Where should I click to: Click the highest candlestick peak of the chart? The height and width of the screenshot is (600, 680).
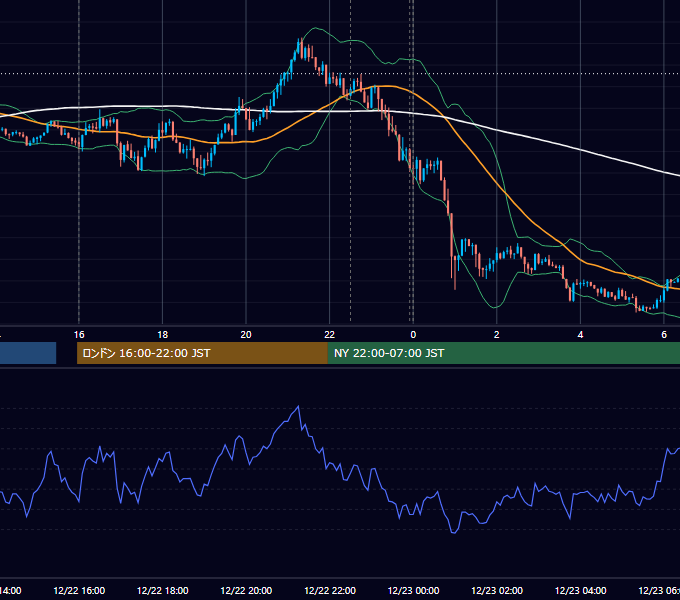point(300,39)
